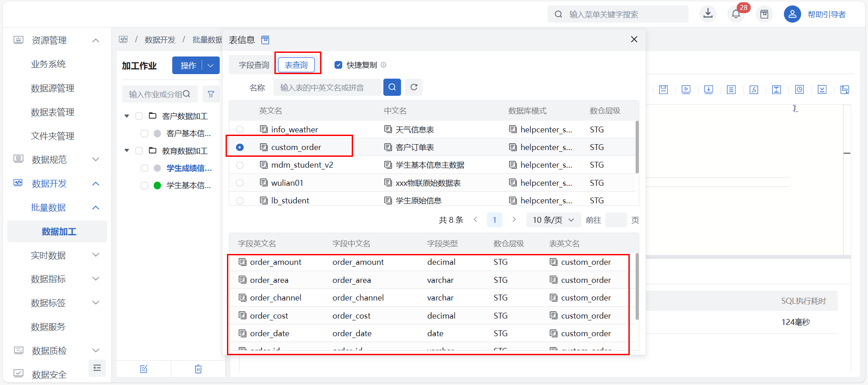Screen dimensions: 868x385
Task: Click the copy icon before info_weather
Action: [264, 129]
